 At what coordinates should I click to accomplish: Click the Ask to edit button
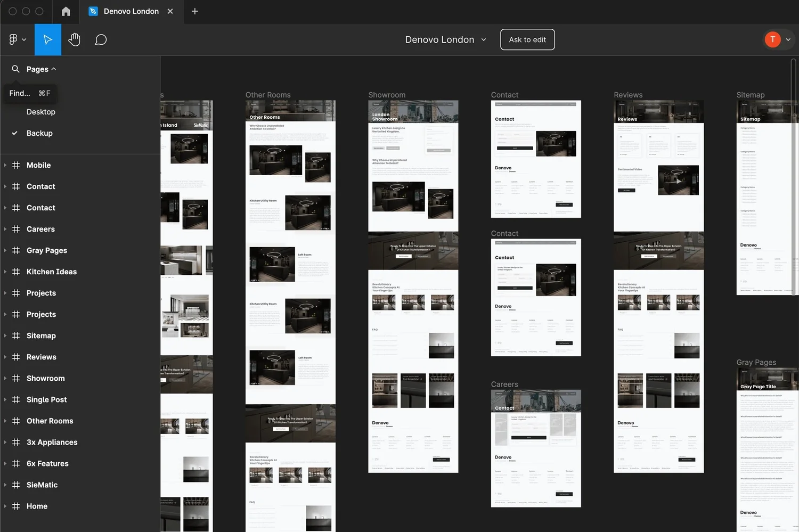527,39
